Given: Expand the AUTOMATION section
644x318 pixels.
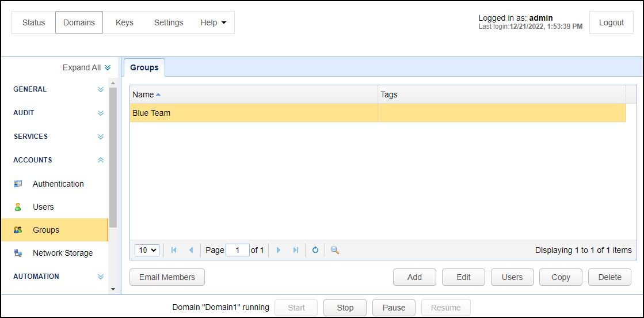Looking at the screenshot, I should (x=101, y=277).
